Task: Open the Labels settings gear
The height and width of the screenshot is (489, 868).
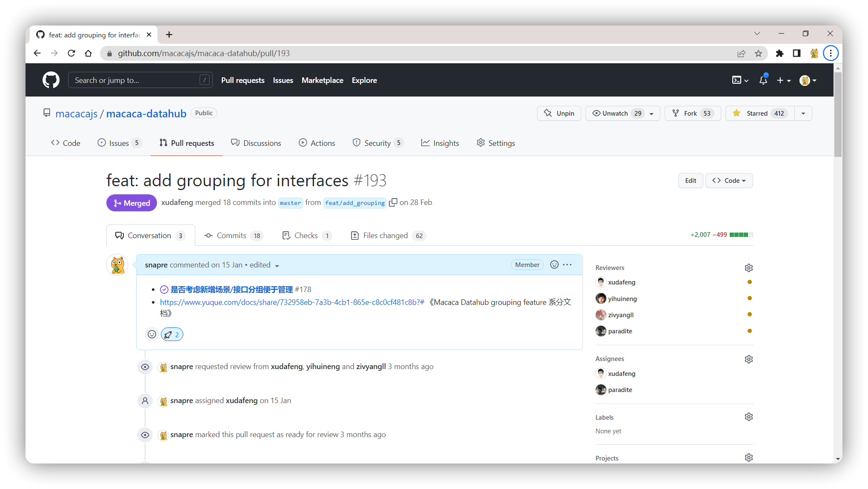Action: point(749,417)
